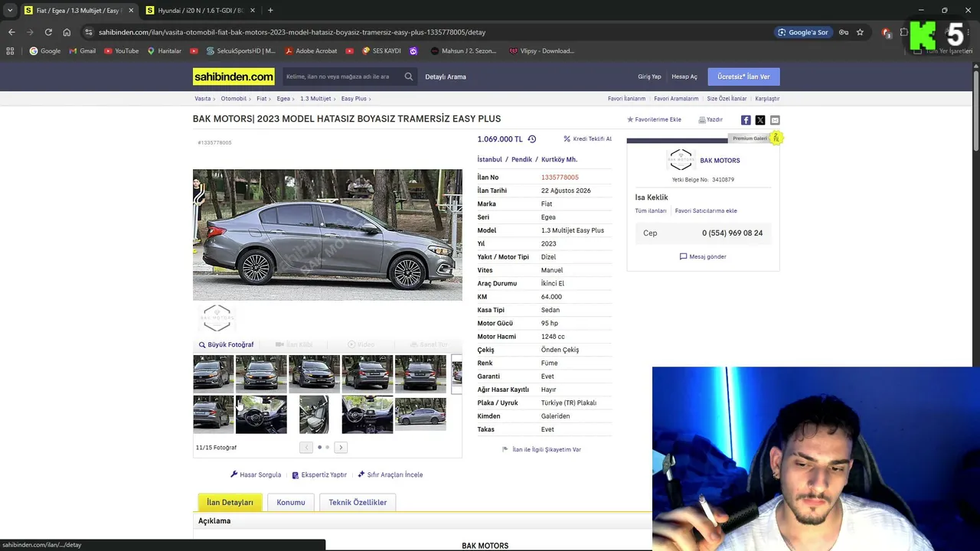980x551 pixels.
Task: Open the Konumu tab
Action: pyautogui.click(x=291, y=502)
